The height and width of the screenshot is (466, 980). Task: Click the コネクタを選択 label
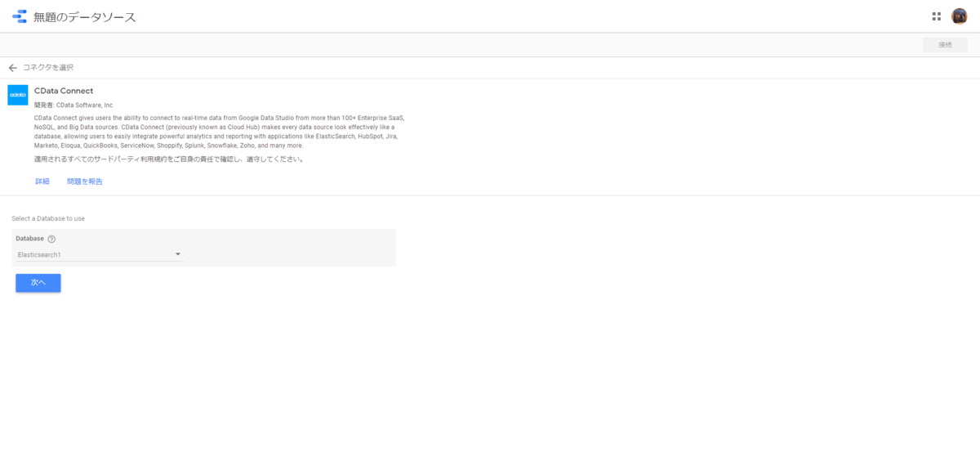point(48,68)
